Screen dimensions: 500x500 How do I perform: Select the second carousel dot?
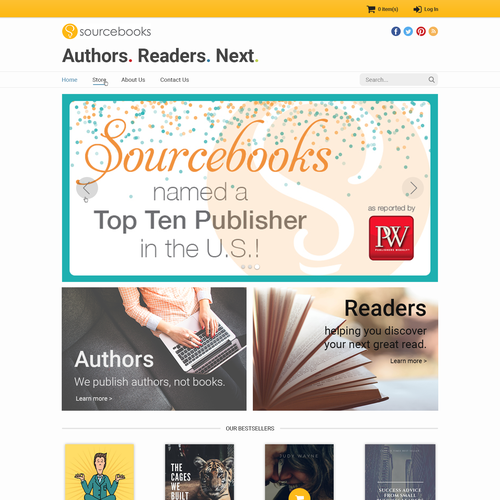250,267
